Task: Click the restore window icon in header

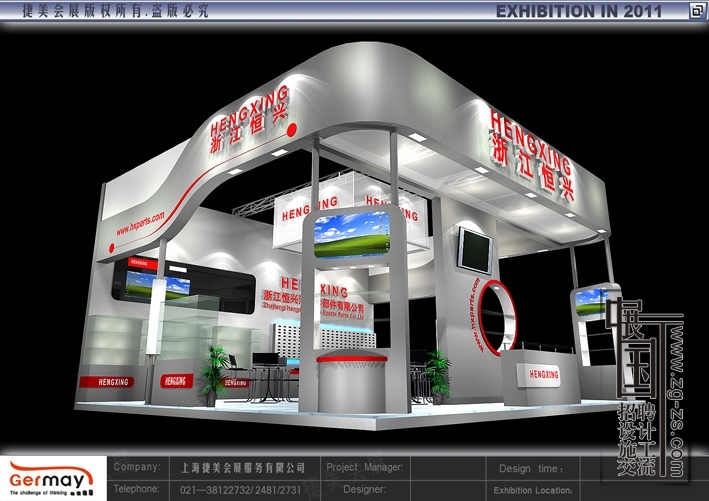Action: (696, 11)
